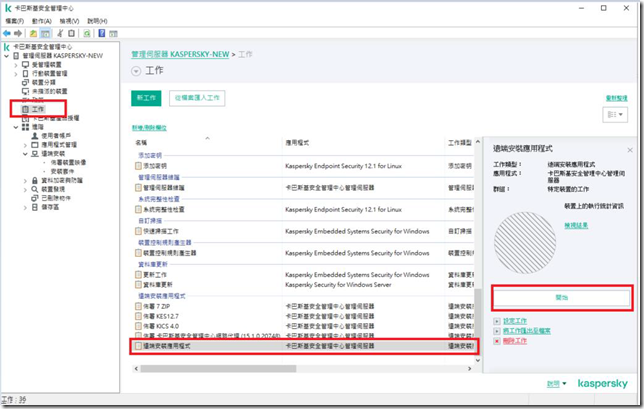
Task: Click the 新增/刪除欄位 link
Action: (149, 128)
